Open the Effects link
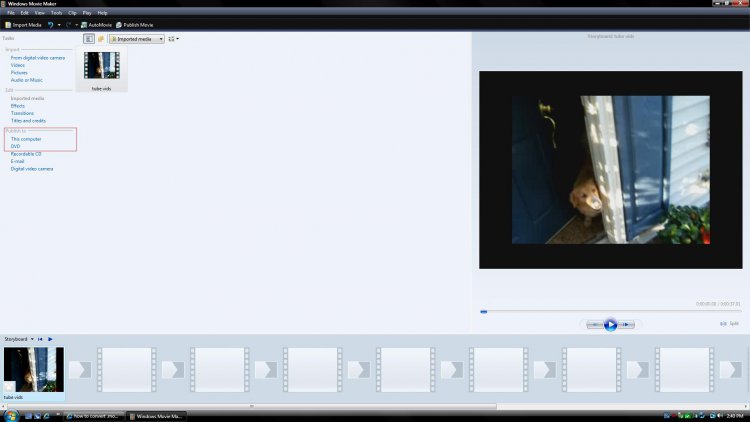Viewport: 750px width, 422px height. coord(18,106)
